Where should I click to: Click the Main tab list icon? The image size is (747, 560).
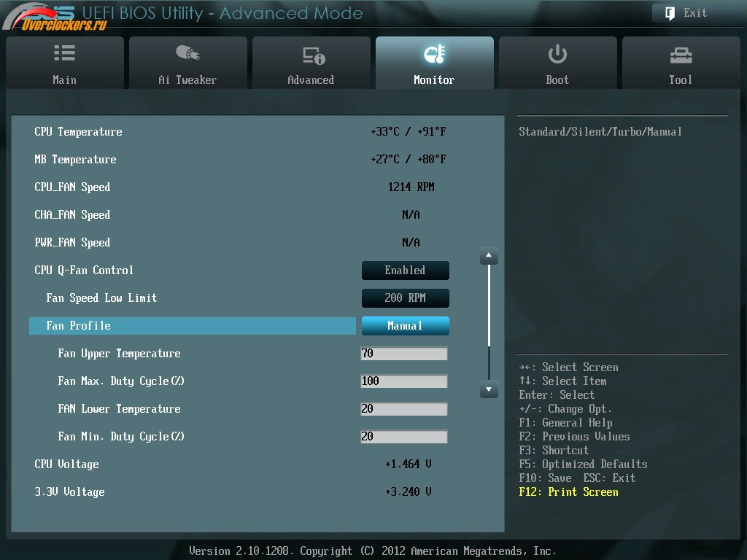(x=64, y=52)
